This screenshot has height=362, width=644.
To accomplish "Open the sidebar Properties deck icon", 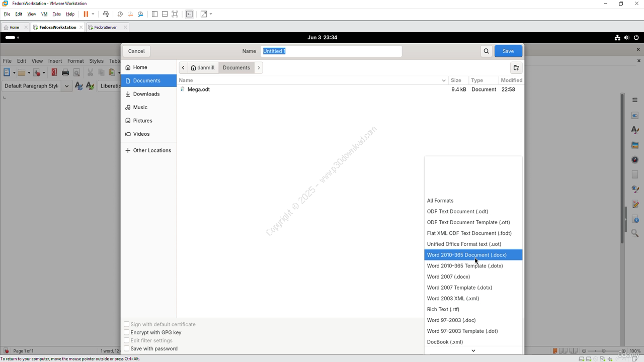I will pos(635,116).
